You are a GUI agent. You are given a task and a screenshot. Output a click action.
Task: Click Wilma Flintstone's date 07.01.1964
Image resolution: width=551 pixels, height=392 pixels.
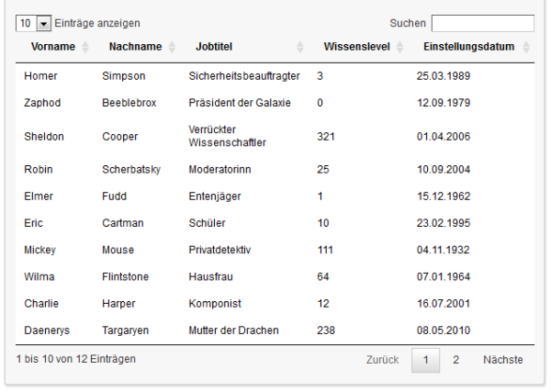(444, 276)
